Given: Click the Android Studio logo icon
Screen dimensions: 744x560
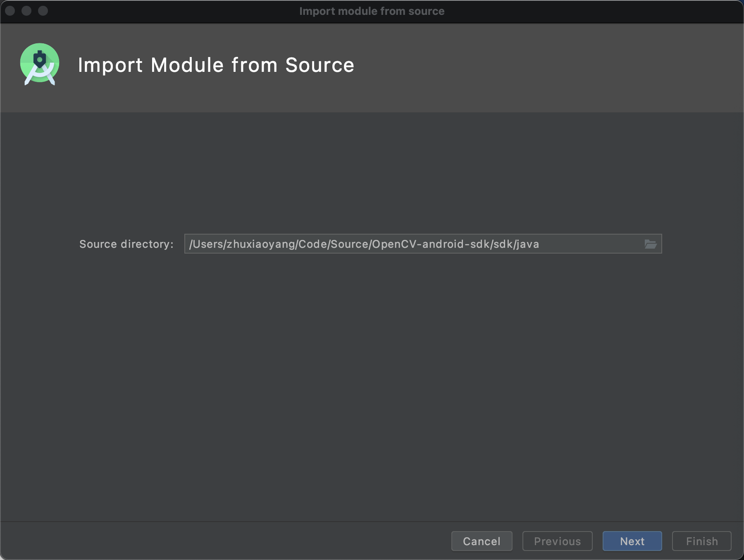Looking at the screenshot, I should point(40,64).
